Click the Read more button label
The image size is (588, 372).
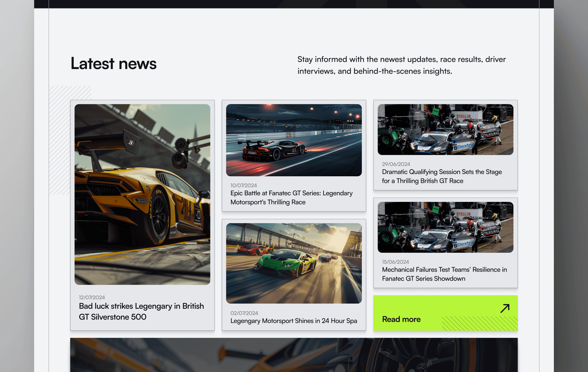[401, 319]
